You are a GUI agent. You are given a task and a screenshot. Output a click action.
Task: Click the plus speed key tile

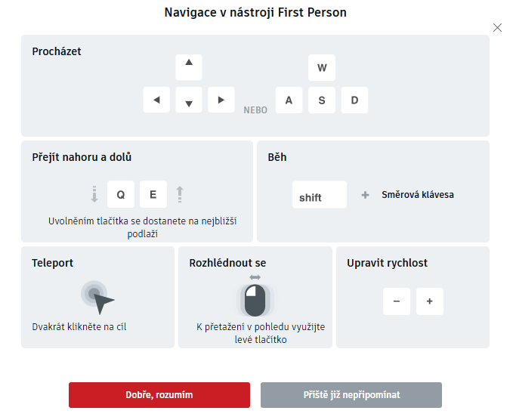tap(430, 301)
